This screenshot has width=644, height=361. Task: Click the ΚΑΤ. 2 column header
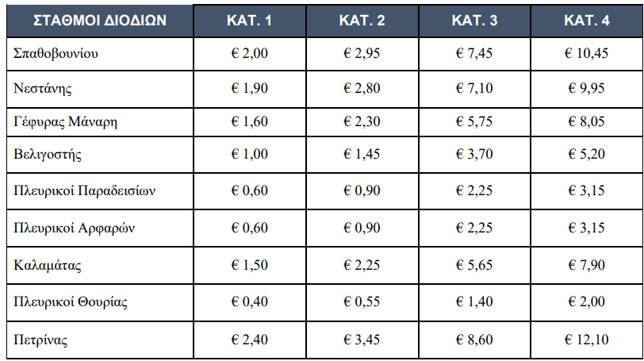pos(362,20)
